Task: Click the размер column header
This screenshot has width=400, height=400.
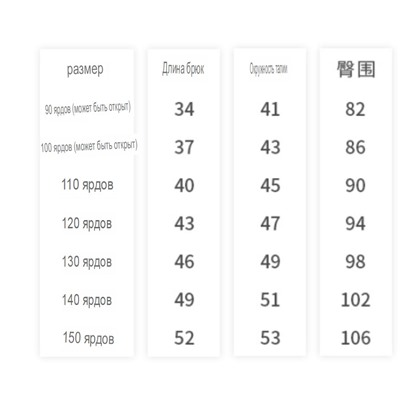Action: (x=85, y=70)
